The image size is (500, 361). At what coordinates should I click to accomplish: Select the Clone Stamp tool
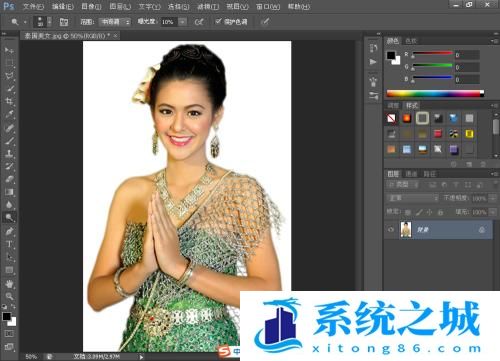point(9,153)
